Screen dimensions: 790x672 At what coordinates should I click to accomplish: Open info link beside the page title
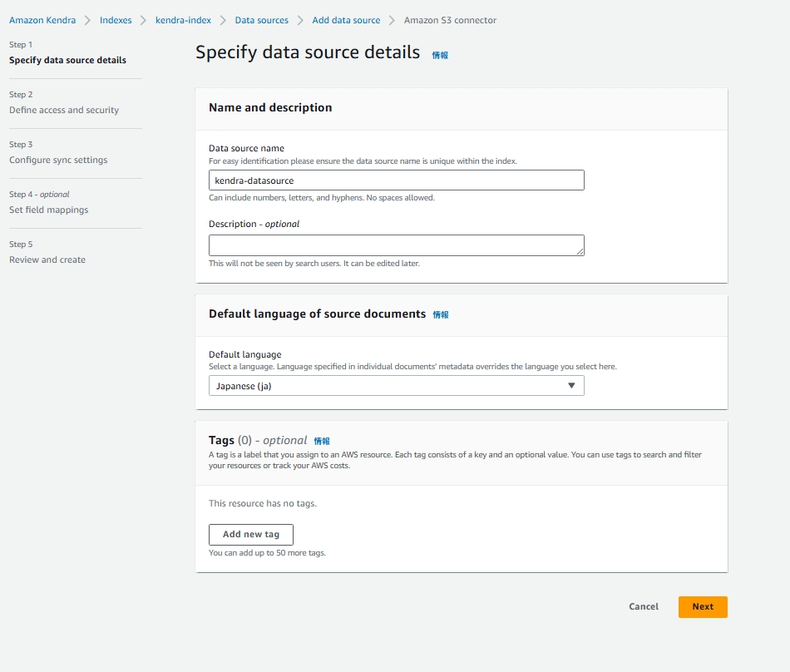(x=440, y=55)
